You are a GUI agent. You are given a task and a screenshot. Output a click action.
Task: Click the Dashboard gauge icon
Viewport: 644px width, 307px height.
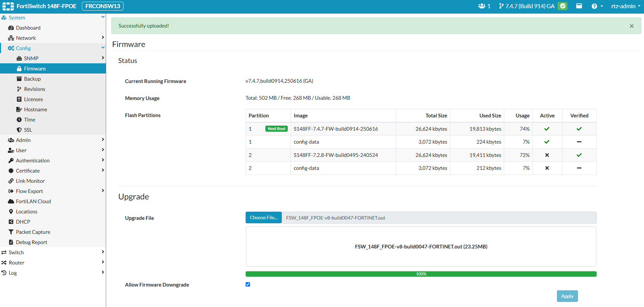[11, 28]
